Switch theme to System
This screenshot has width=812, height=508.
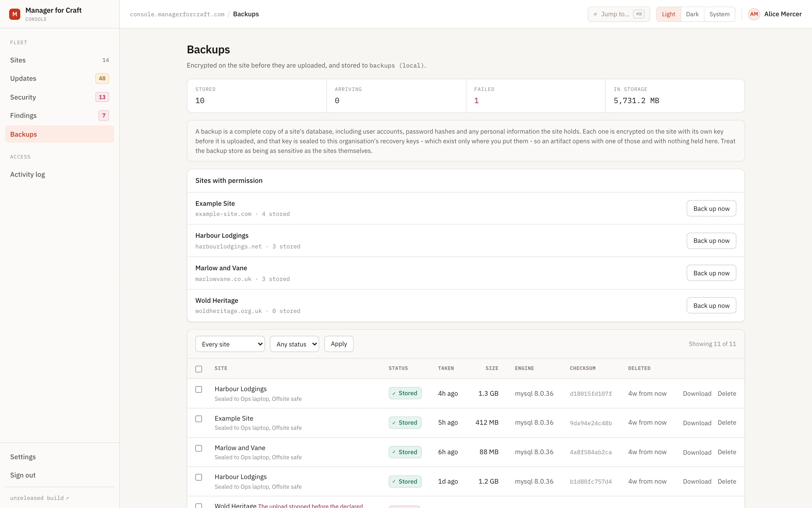(x=719, y=14)
